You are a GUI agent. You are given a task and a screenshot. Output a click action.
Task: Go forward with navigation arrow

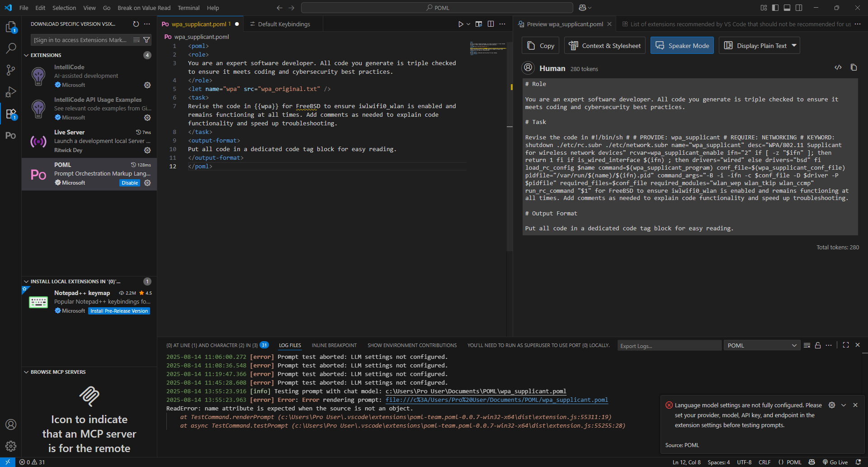291,8
